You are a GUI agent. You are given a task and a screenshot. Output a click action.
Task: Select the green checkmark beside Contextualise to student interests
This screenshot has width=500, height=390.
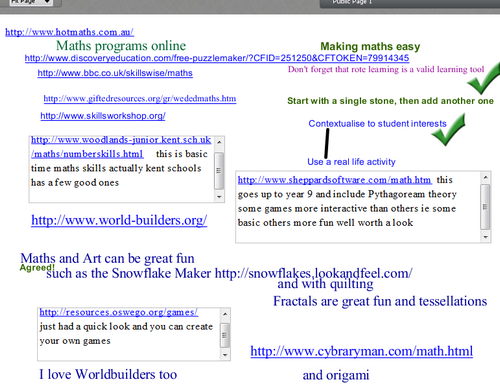(449, 130)
